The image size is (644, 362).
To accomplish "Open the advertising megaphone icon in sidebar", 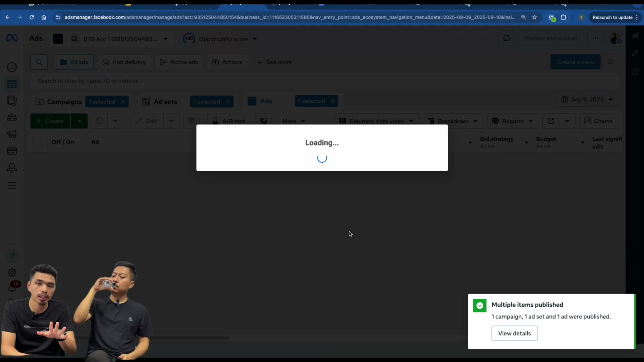I will tap(12, 134).
